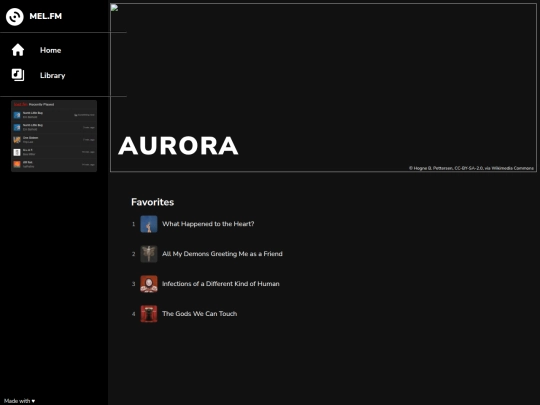Open The Gods We Can Touch title
The height and width of the screenshot is (405, 540).
click(x=199, y=314)
